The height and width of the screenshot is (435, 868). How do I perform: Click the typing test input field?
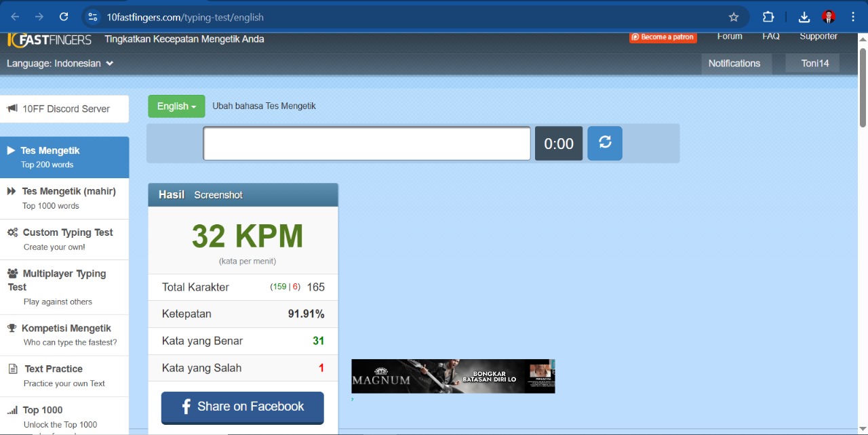point(367,144)
